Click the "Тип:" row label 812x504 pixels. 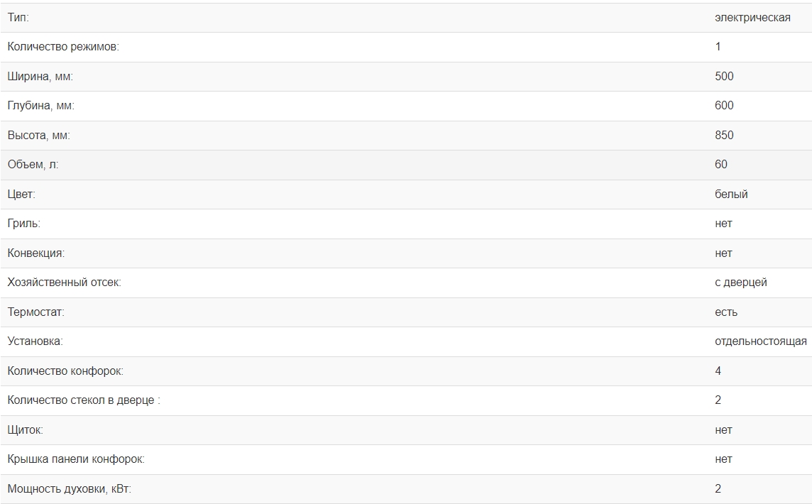[18, 17]
